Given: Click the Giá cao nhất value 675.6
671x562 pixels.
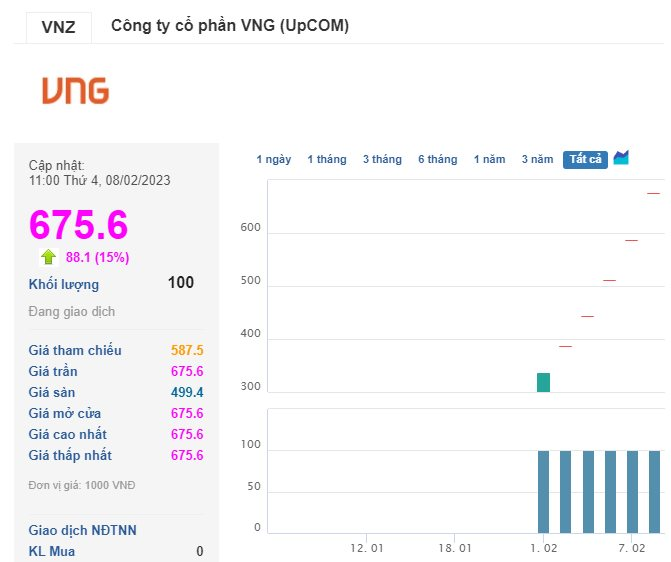Looking at the screenshot, I should click(x=187, y=434).
